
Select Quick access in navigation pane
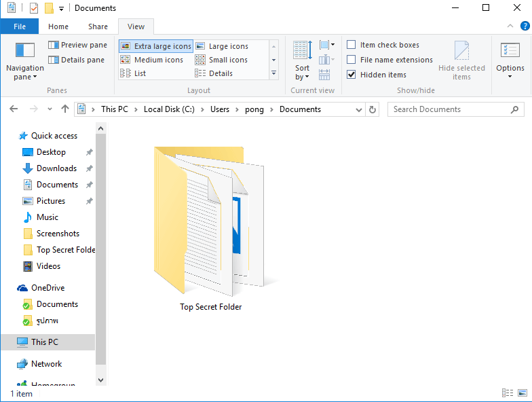(x=47, y=136)
